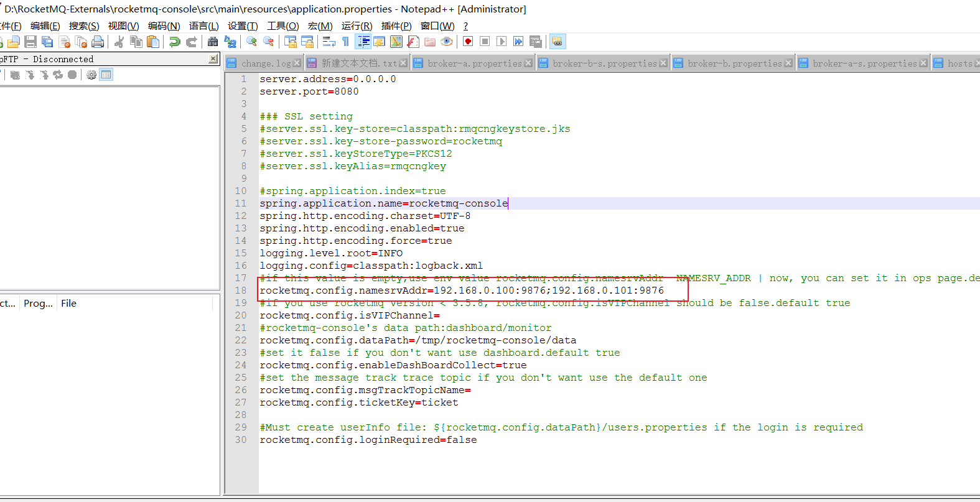The height and width of the screenshot is (502, 980).
Task: Toggle synchronized vertical scrolling icon
Action: (x=290, y=42)
